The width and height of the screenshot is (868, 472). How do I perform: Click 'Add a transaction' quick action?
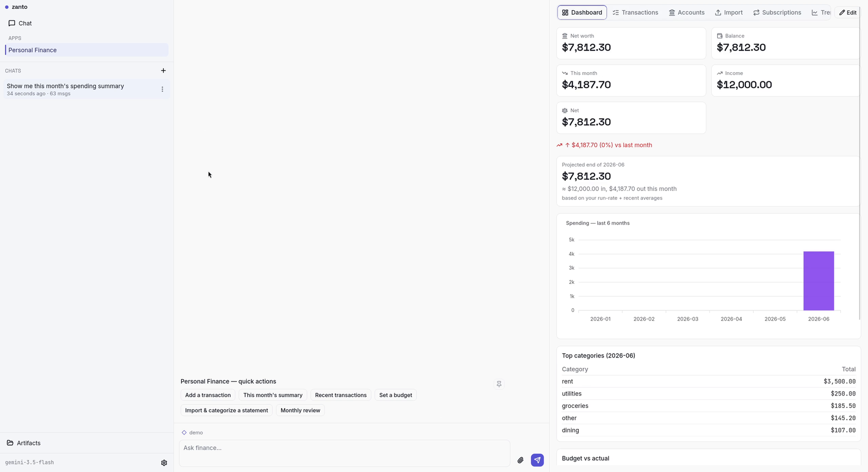click(208, 396)
